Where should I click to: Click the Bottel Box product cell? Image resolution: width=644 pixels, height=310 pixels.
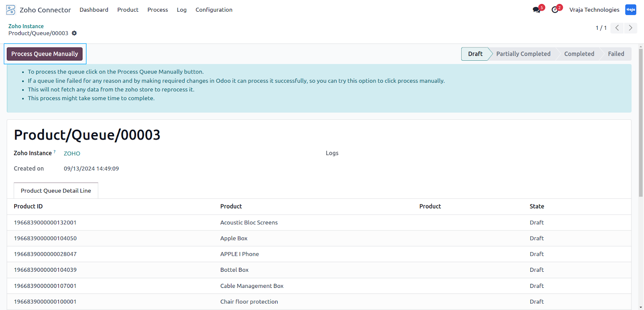[x=234, y=270]
